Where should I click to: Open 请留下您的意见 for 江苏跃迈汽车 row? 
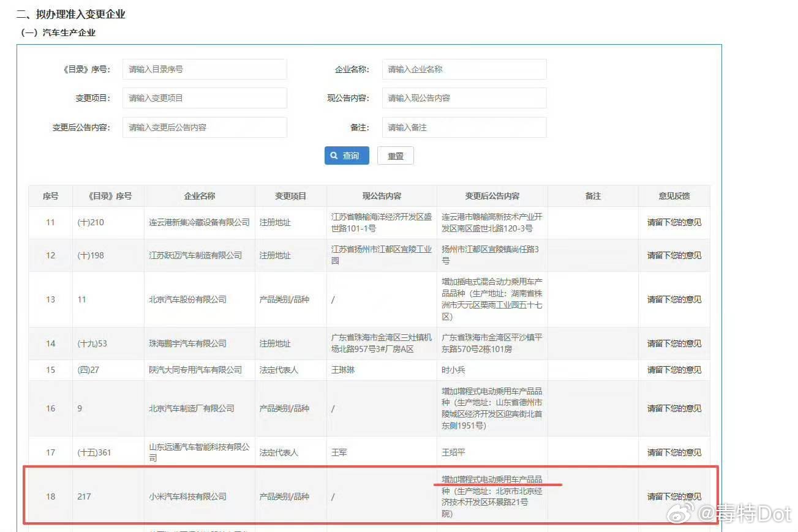pyautogui.click(x=674, y=255)
